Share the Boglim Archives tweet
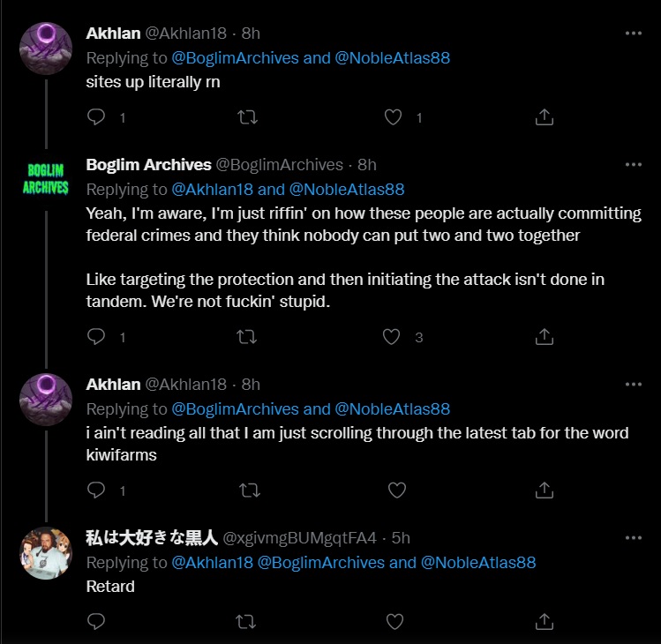 545,336
